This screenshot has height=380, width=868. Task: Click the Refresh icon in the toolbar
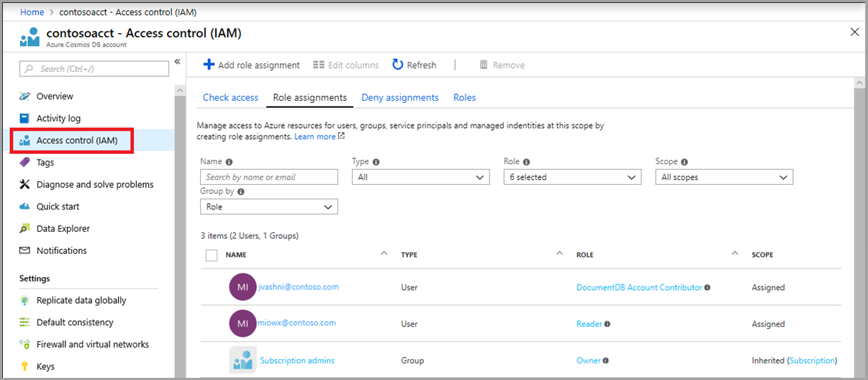(397, 65)
